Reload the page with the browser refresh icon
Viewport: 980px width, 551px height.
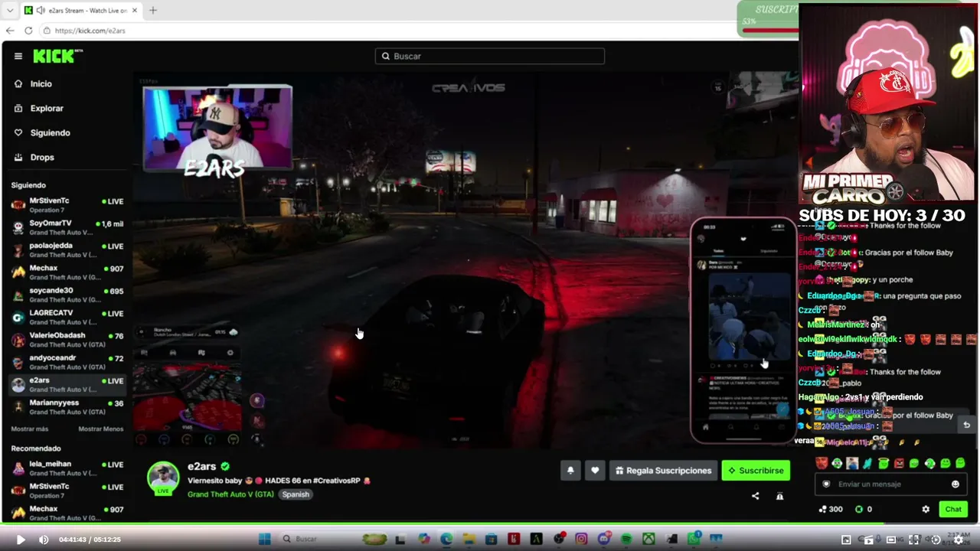28,31
